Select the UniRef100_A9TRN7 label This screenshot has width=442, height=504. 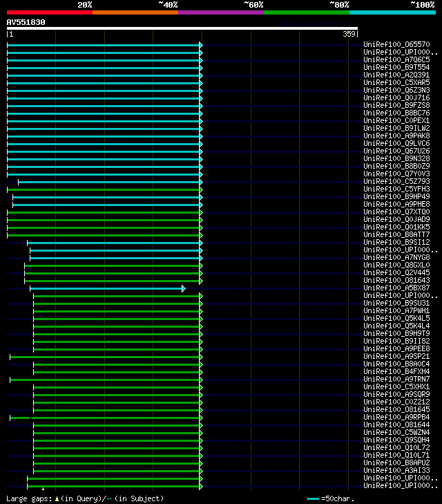click(396, 380)
